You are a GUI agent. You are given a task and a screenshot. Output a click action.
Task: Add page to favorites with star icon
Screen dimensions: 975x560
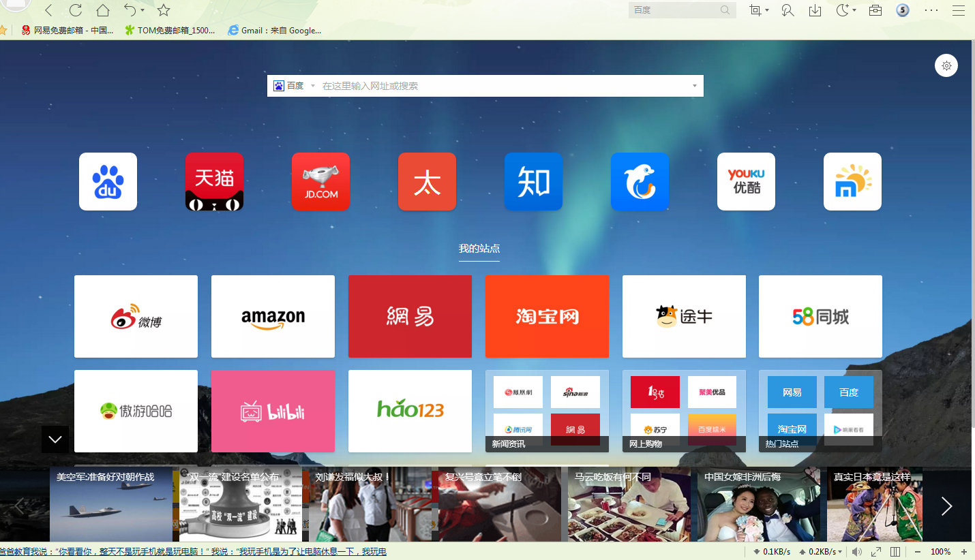pos(164,10)
